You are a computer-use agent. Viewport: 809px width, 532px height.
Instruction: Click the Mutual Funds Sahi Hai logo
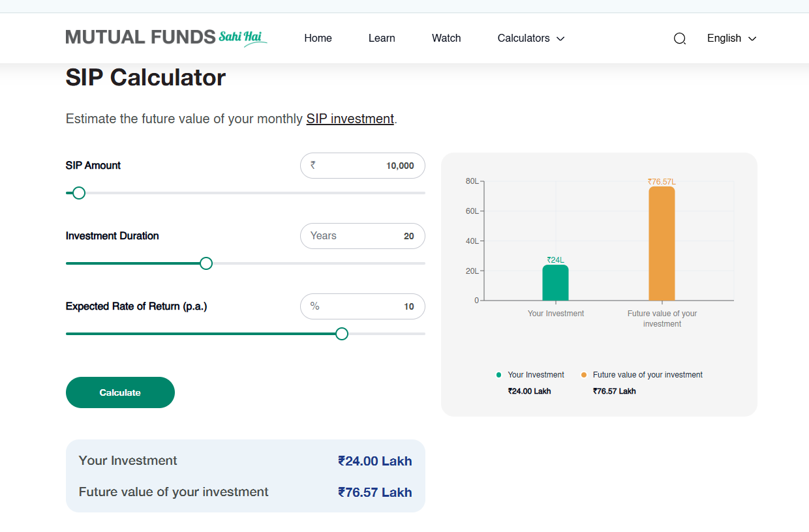pos(166,37)
